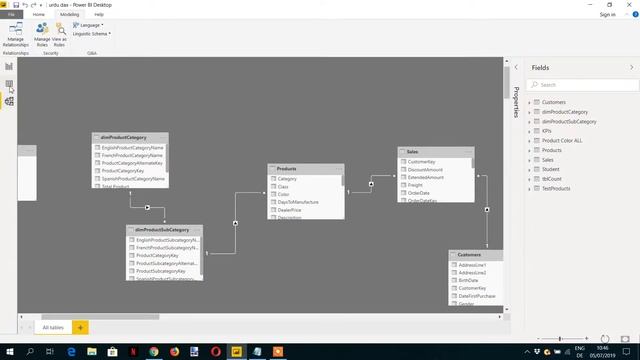This screenshot has height=360, width=640.
Task: Select the All tables layout tab
Action: 53,327
